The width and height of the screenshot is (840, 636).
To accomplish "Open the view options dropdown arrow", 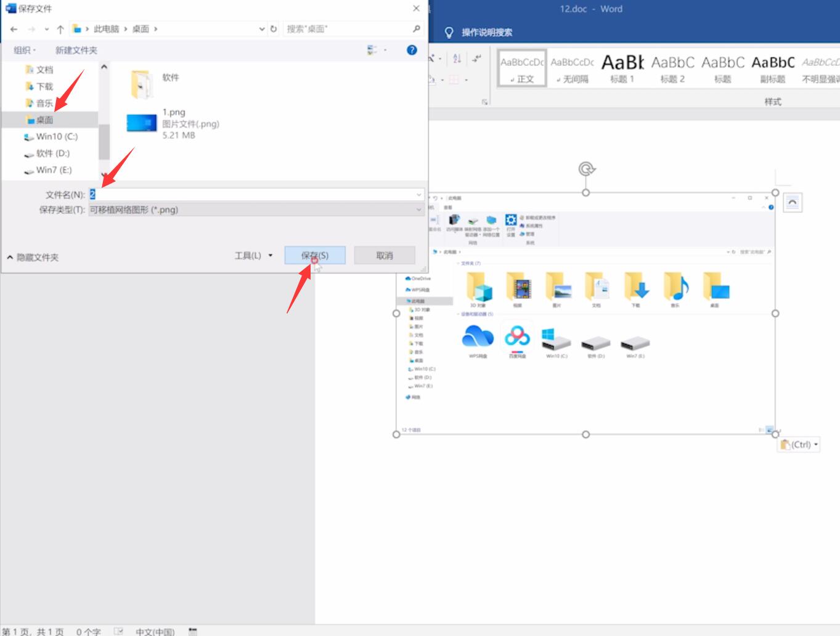I will 386,50.
